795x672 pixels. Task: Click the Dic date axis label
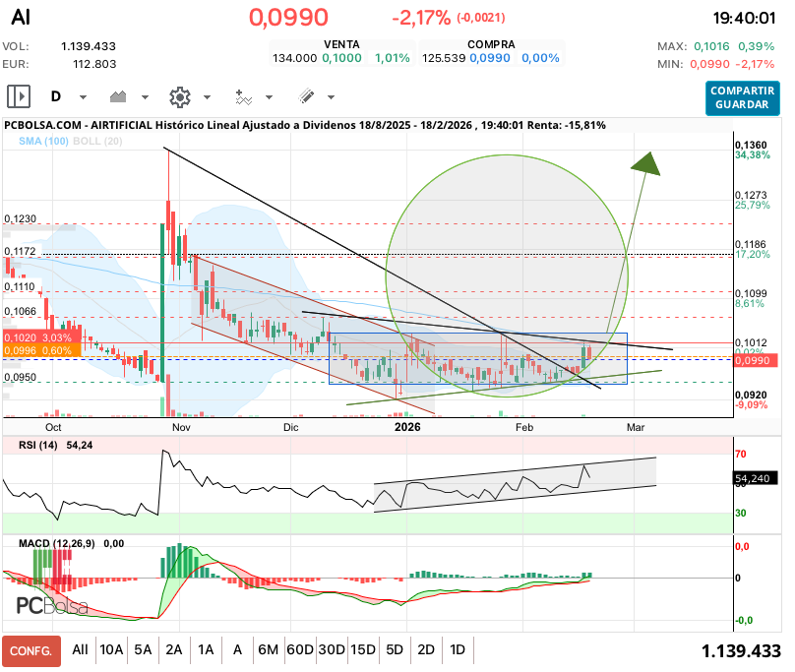291,427
